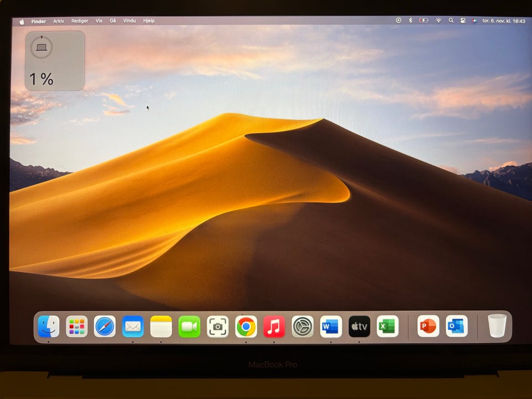The width and height of the screenshot is (532, 399).
Task: Open the Gå menu
Action: click(112, 21)
